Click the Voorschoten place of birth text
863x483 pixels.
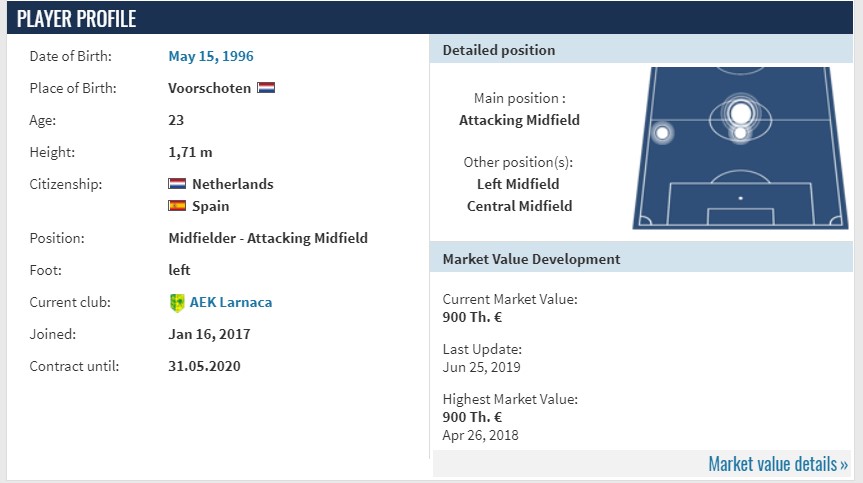pos(209,88)
